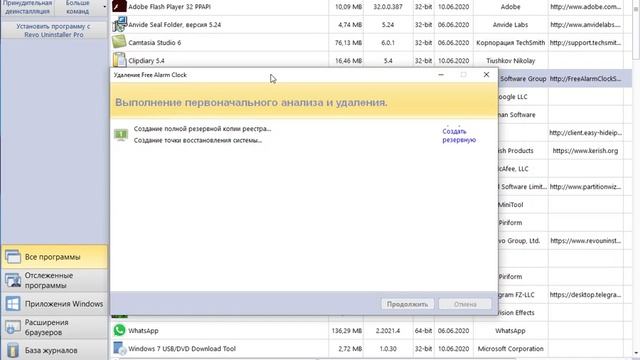
Task: Click Создание точки восстановления системы text
Action: click(198, 140)
